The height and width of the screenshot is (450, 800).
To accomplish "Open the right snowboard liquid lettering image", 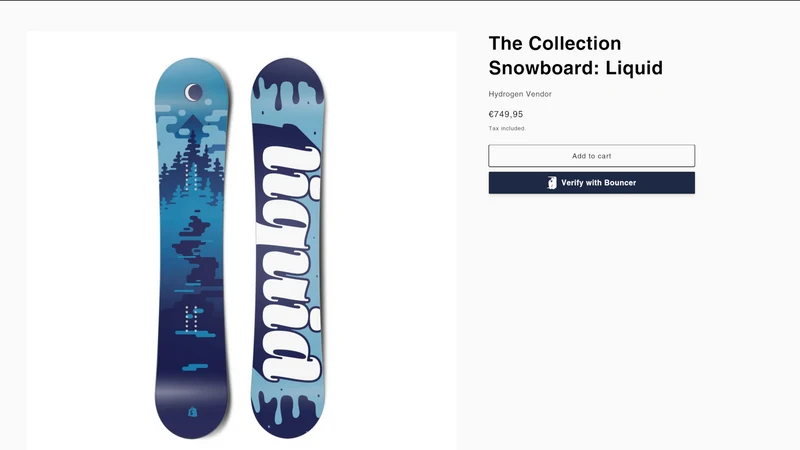I will pos(288,248).
